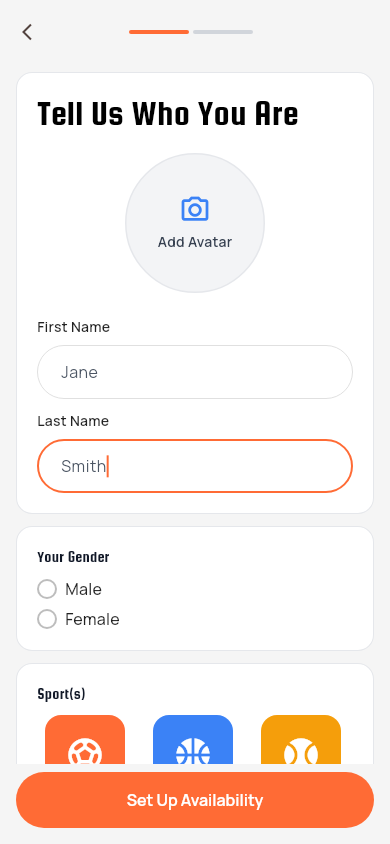Click the Female option label text
Screen dimensions: 390x844
click(92, 620)
